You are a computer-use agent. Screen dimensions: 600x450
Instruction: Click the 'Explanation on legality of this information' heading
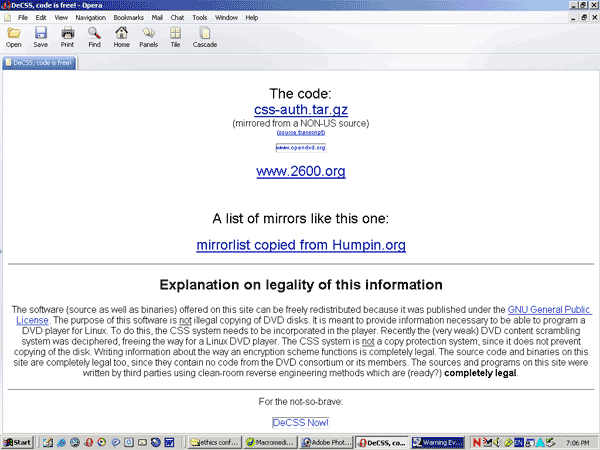coord(301,285)
